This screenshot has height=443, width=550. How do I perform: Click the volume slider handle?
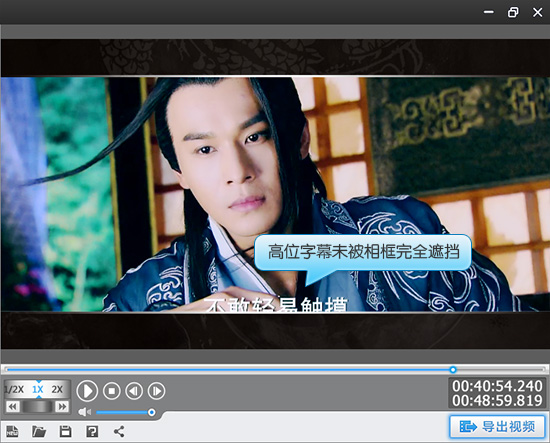[x=152, y=412]
